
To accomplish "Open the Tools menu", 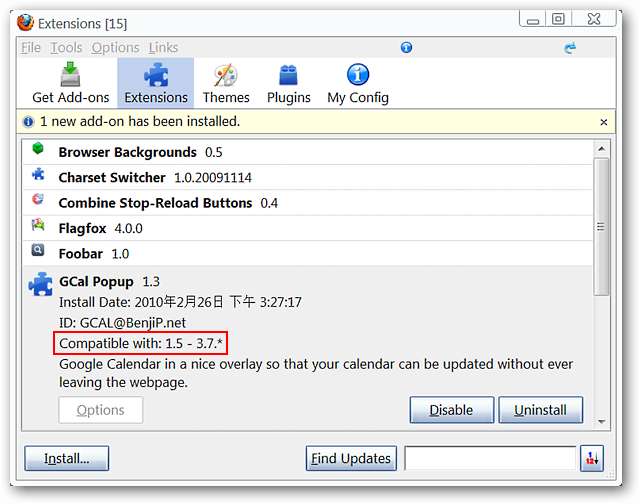I will coord(66,48).
